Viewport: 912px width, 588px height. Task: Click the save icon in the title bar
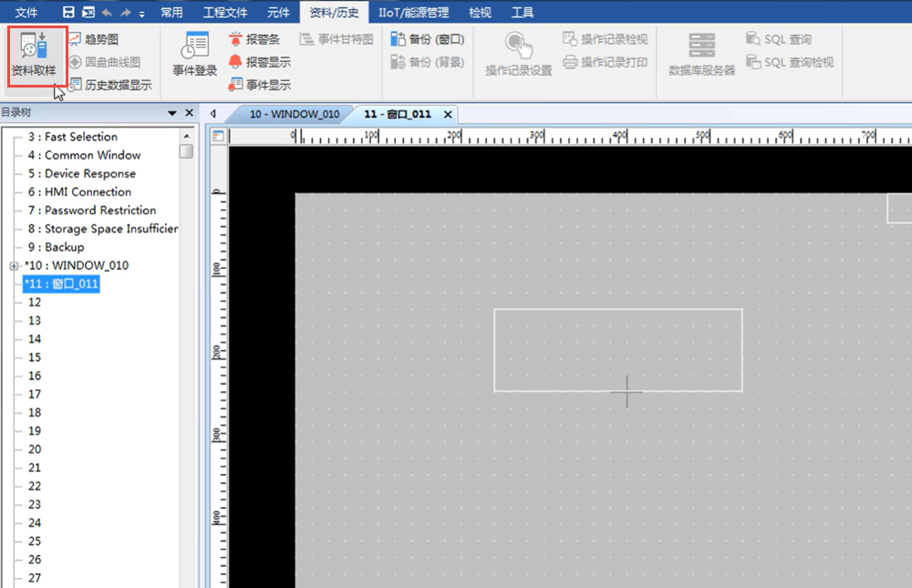point(68,13)
